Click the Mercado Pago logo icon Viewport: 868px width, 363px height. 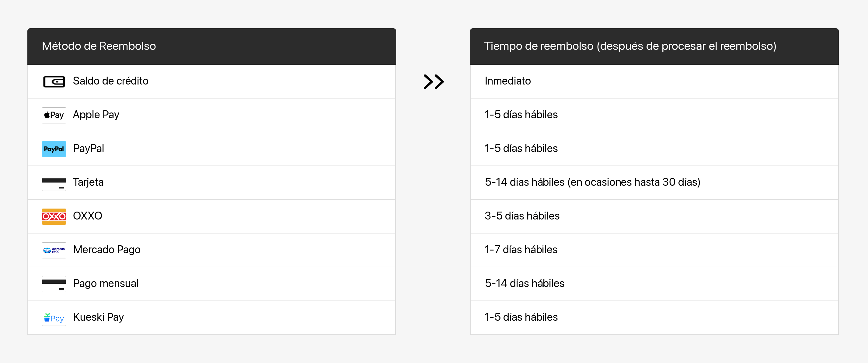[54, 250]
